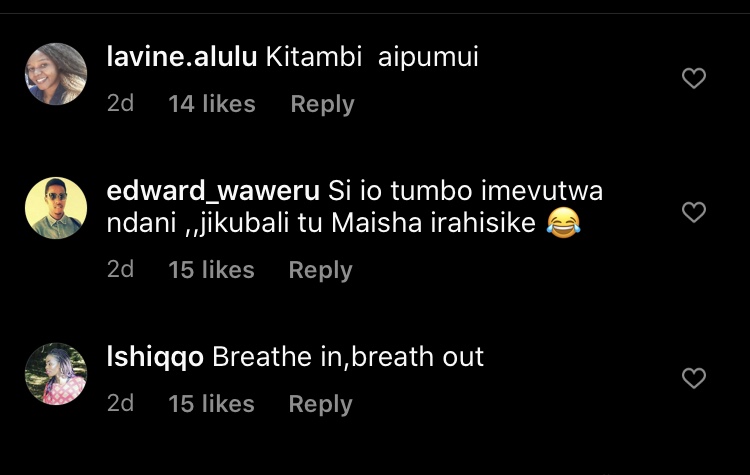This screenshot has height=475, width=750.
Task: Open the edward_waweru username link
Action: tap(213, 191)
